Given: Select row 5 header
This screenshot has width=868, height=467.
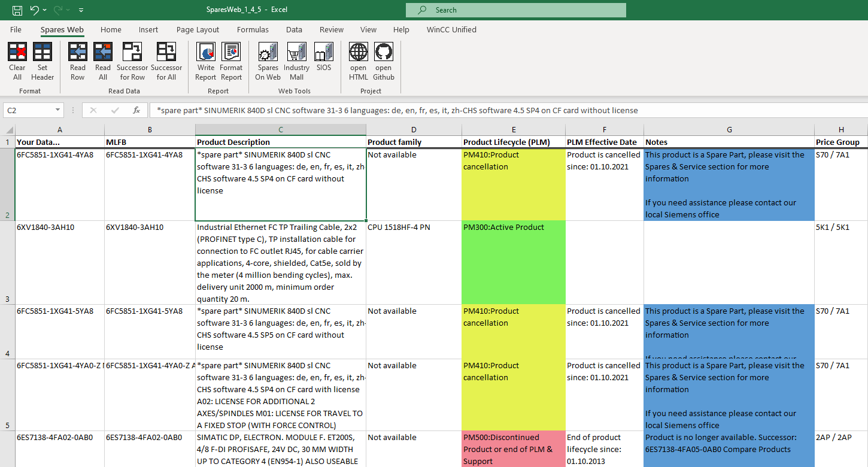Looking at the screenshot, I should (x=7, y=395).
